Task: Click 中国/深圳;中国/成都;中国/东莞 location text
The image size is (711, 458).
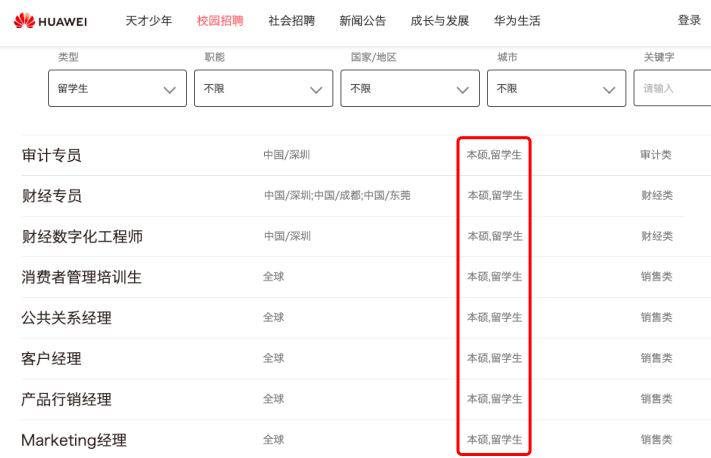Action: (337, 195)
